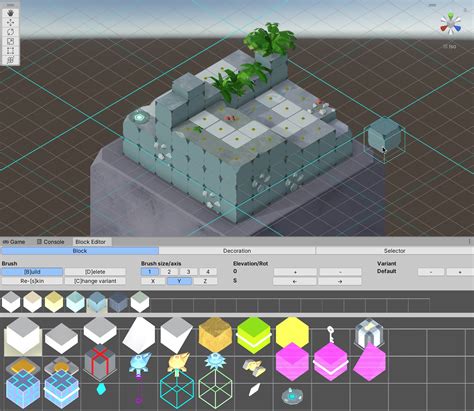Set brush size to 1
The image size is (474, 411).
pyautogui.click(x=150, y=272)
